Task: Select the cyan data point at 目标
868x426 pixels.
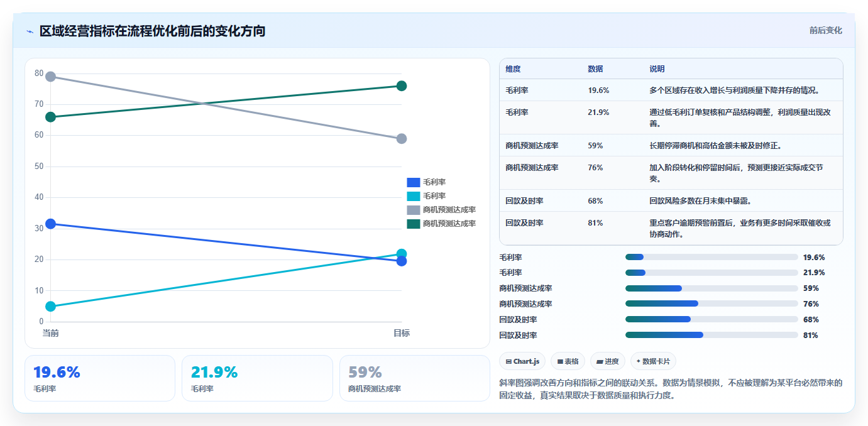Action: pyautogui.click(x=402, y=254)
